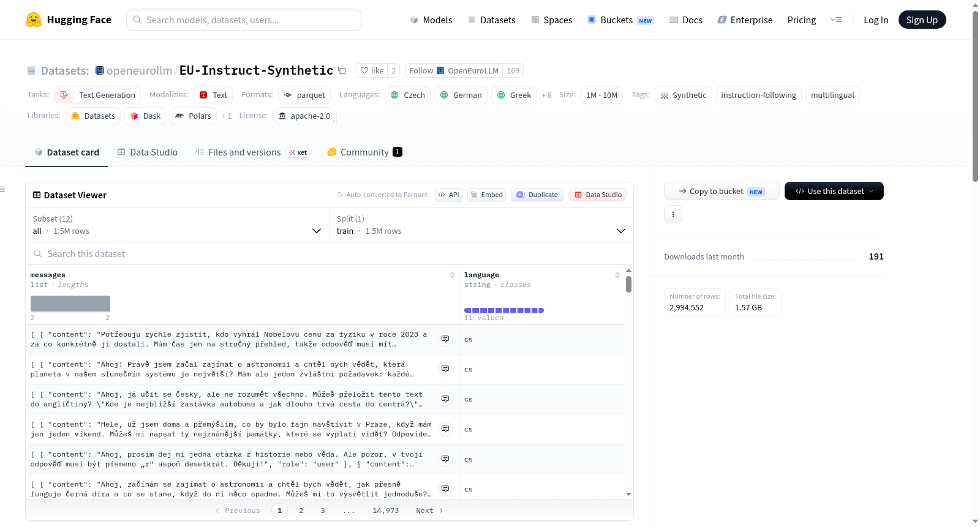Click the page vertical scrollbar
Screen dimensions: 980x527
[975, 96]
